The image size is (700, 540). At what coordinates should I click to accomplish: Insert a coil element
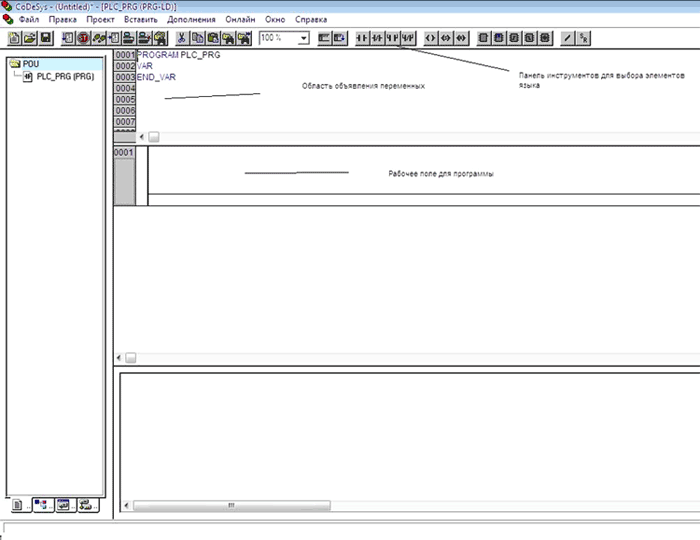coord(430,38)
